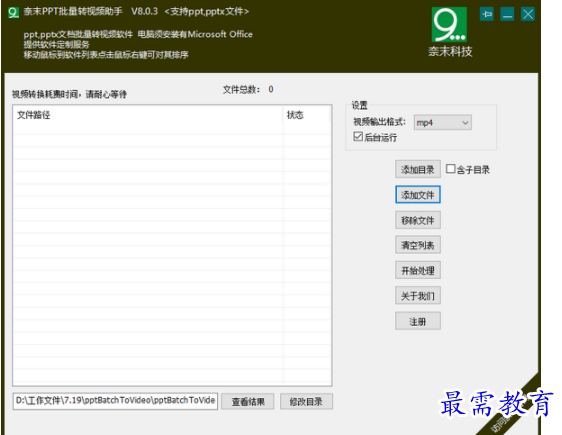The width and height of the screenshot is (562, 435).
Task: Click the 奈末科技 logo
Action: (x=449, y=32)
